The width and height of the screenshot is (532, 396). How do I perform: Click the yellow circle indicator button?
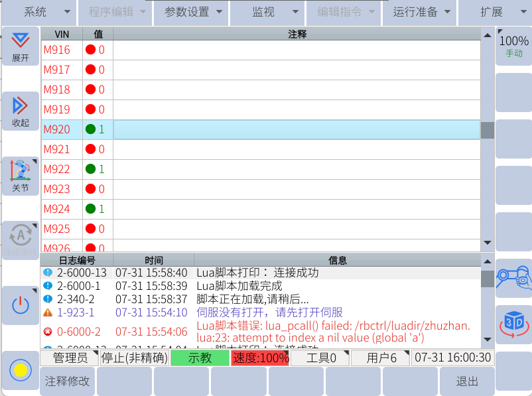[21, 370]
